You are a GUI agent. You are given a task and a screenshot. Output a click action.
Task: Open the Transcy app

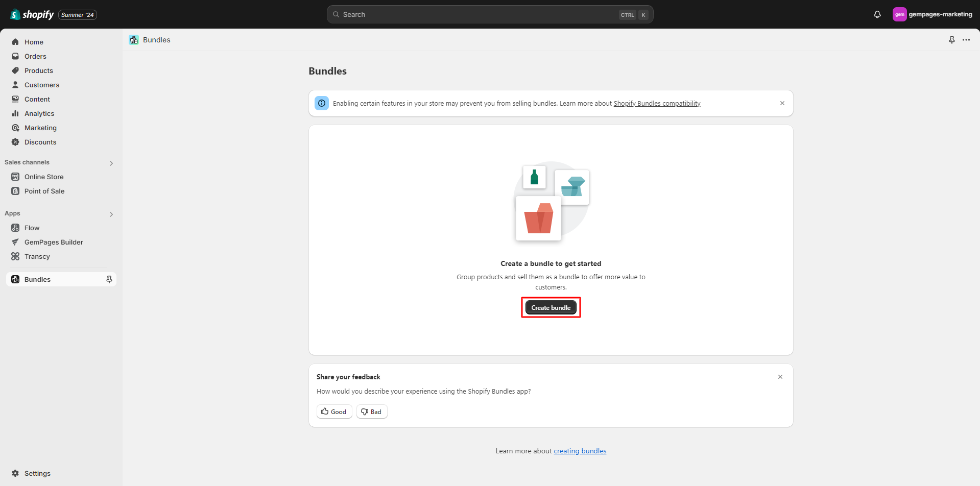[37, 256]
